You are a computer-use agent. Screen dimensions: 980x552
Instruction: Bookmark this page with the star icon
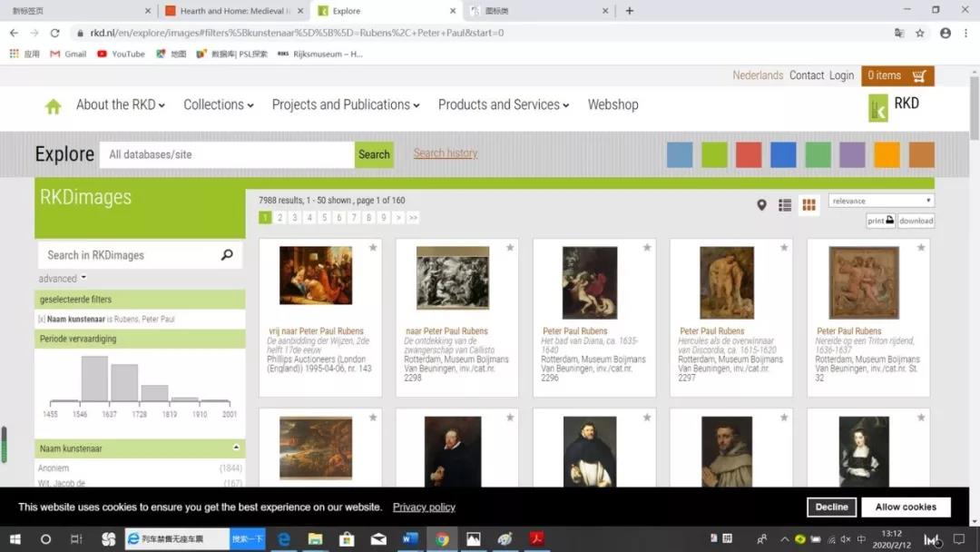[x=919, y=33]
